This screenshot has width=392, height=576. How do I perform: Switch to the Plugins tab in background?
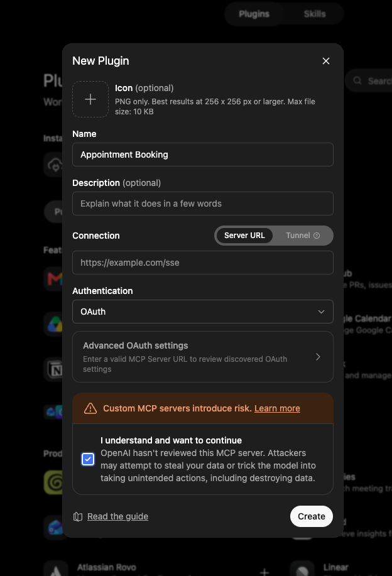point(254,14)
